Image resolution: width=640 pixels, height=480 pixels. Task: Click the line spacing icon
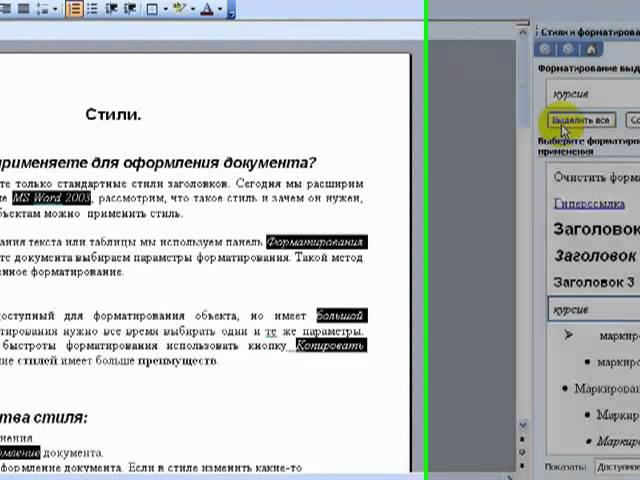point(42,9)
